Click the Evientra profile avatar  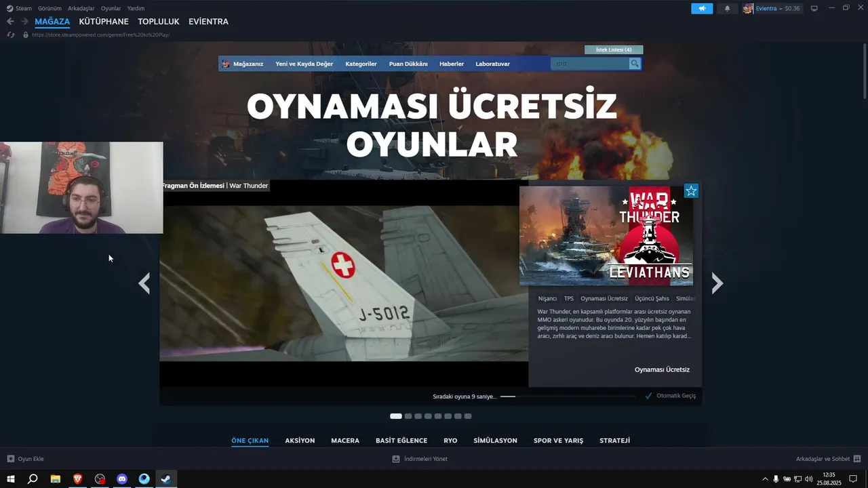pyautogui.click(x=748, y=8)
